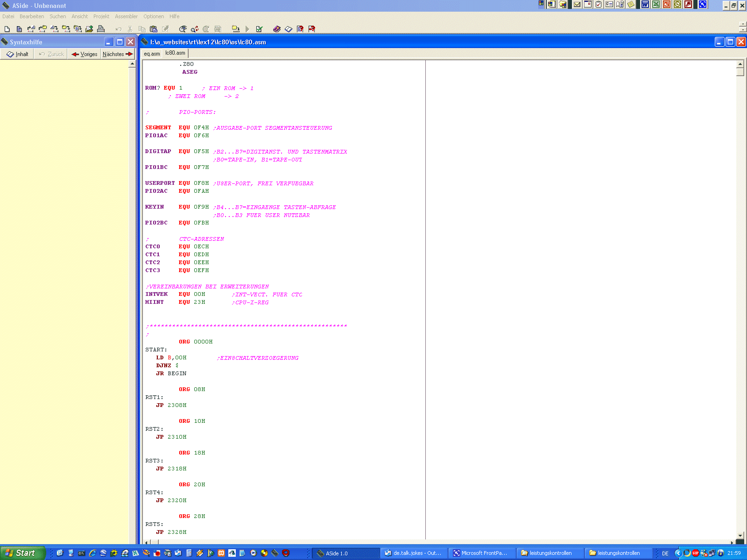The width and height of the screenshot is (747, 560).
Task: Click the scroll-down arrow of editor scrollbar
Action: 740,535
